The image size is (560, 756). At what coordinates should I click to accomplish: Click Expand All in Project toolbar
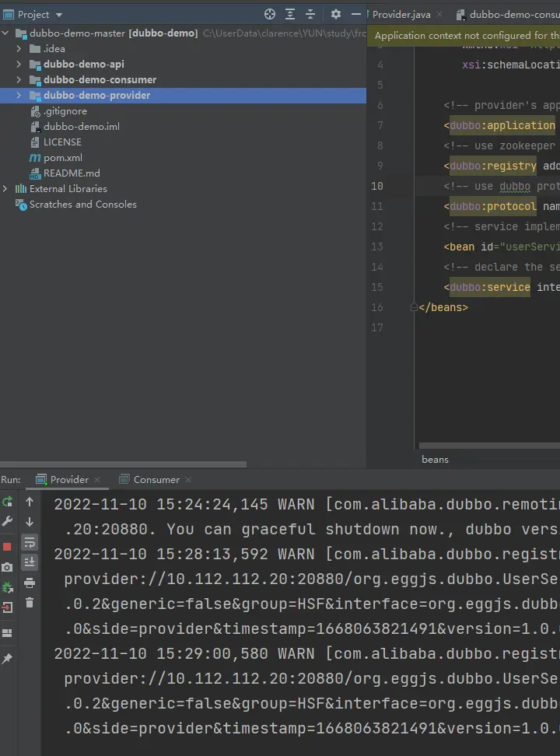point(290,14)
